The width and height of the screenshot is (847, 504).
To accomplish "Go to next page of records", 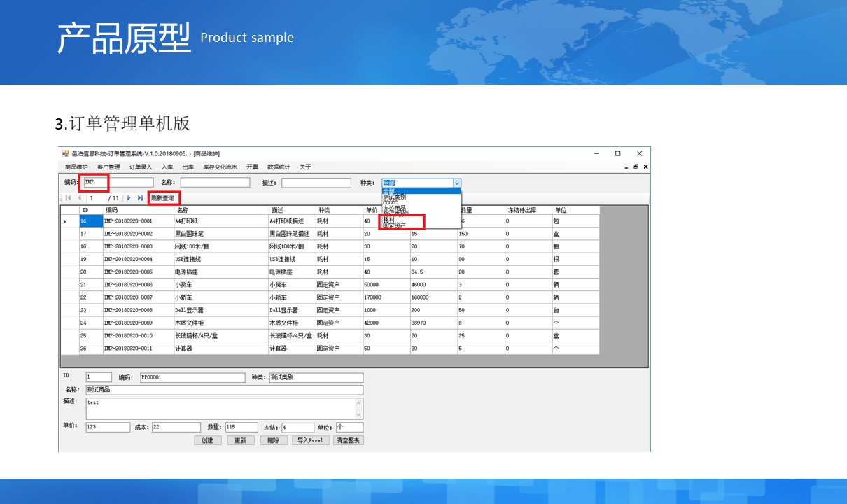I will point(129,198).
